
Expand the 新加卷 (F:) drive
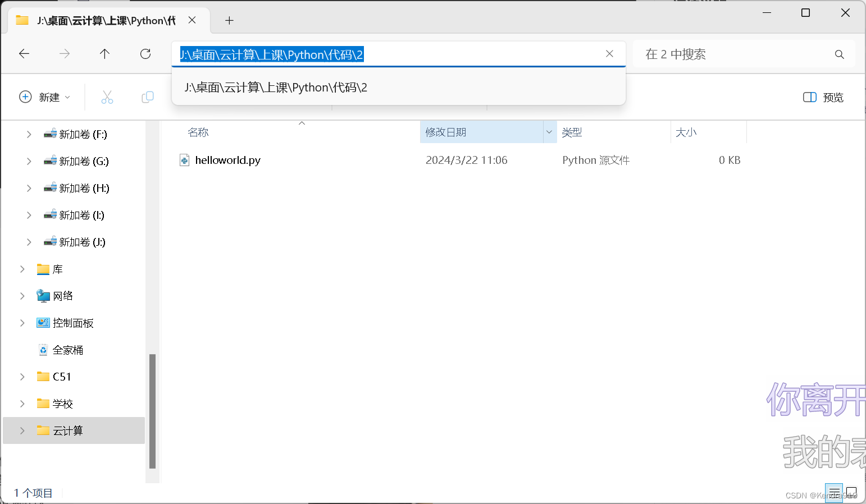tap(29, 135)
